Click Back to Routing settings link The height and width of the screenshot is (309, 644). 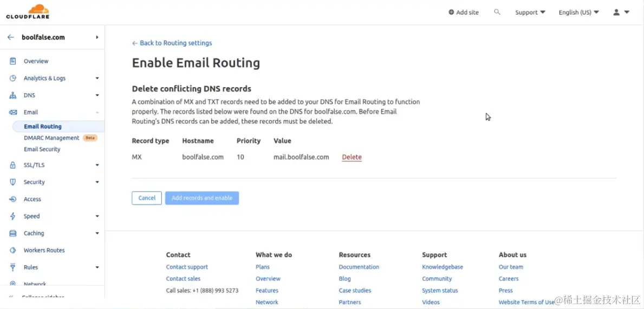[172, 43]
